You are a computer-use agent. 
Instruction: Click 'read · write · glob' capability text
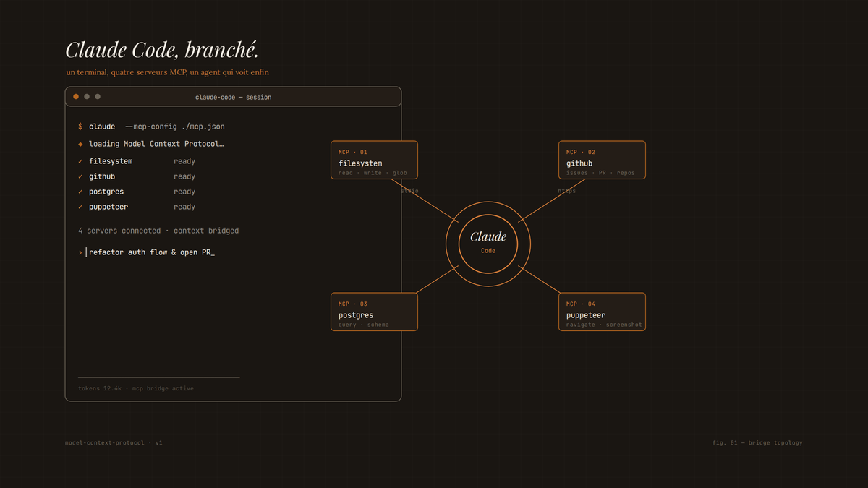373,174
